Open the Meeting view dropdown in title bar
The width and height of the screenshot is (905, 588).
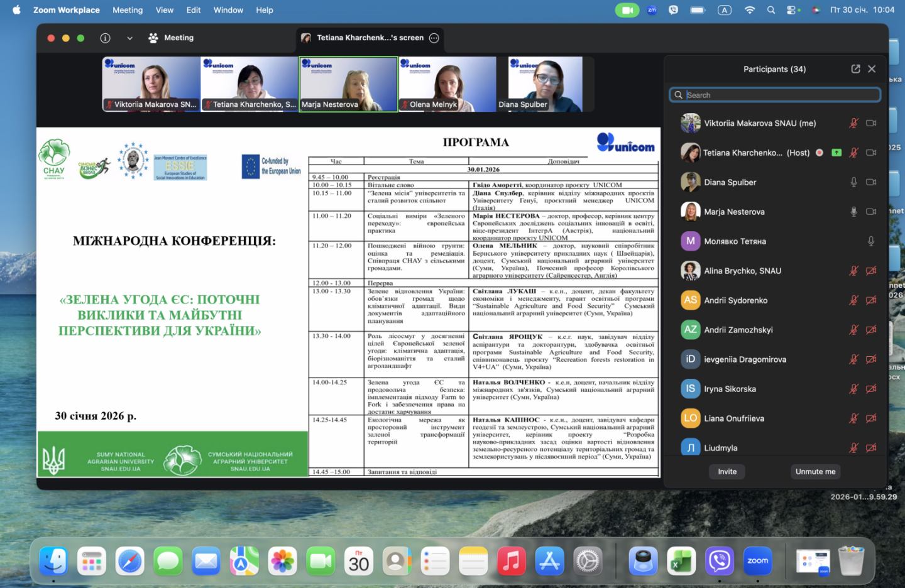171,38
